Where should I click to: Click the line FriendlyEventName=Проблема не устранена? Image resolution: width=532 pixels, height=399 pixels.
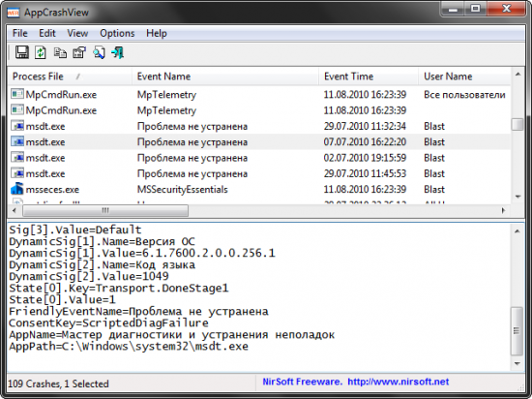[138, 312]
